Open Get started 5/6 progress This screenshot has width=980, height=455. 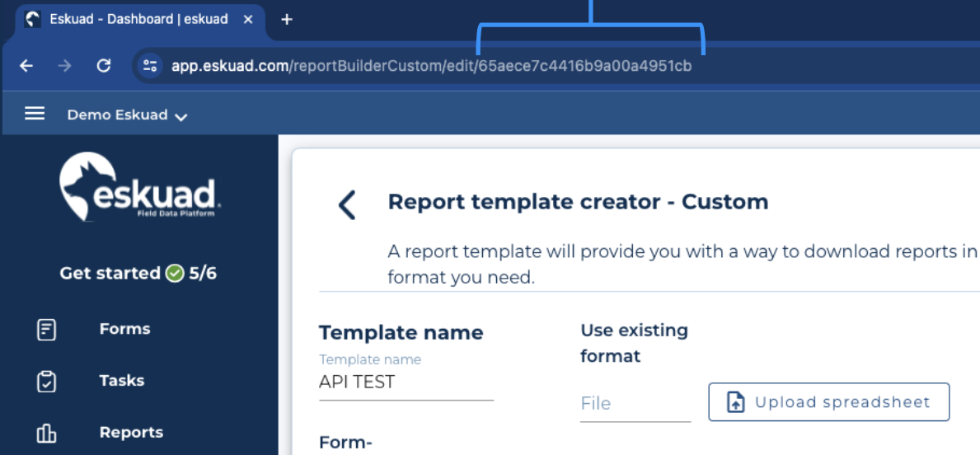coord(138,273)
